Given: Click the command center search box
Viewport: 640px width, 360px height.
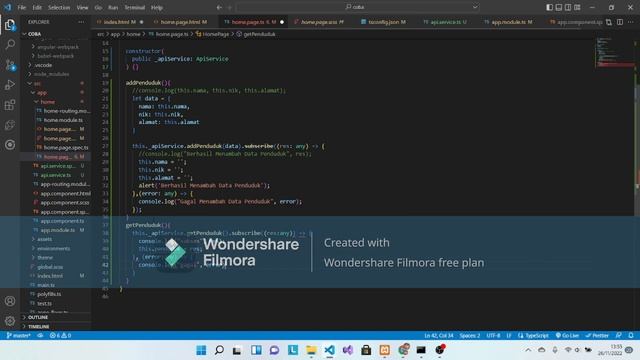Looking at the screenshot, I should click(x=358, y=7).
